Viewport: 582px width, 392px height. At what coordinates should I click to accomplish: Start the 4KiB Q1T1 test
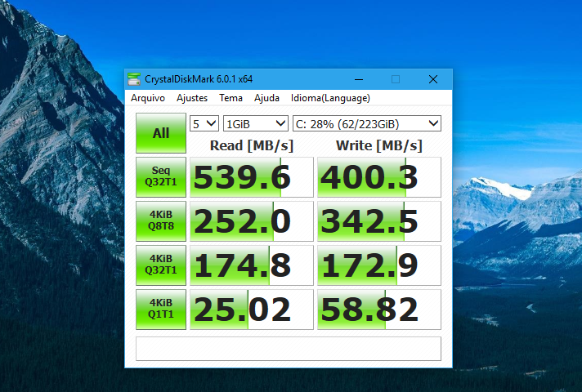(x=161, y=310)
